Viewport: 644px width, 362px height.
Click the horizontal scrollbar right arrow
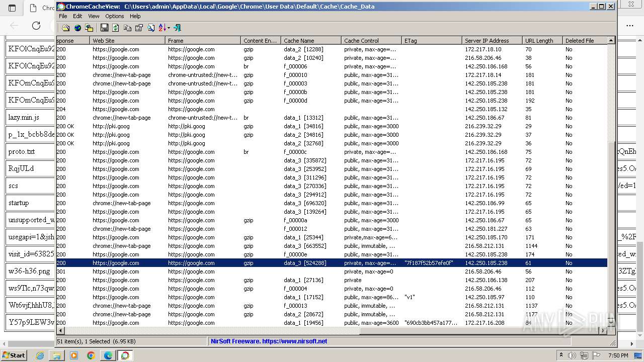(x=603, y=331)
